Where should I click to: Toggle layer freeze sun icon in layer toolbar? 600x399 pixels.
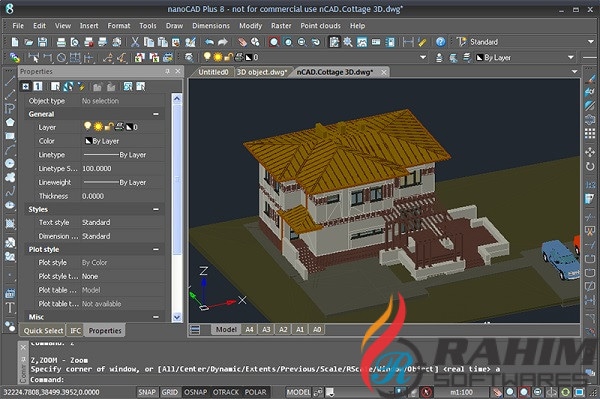click(x=218, y=57)
